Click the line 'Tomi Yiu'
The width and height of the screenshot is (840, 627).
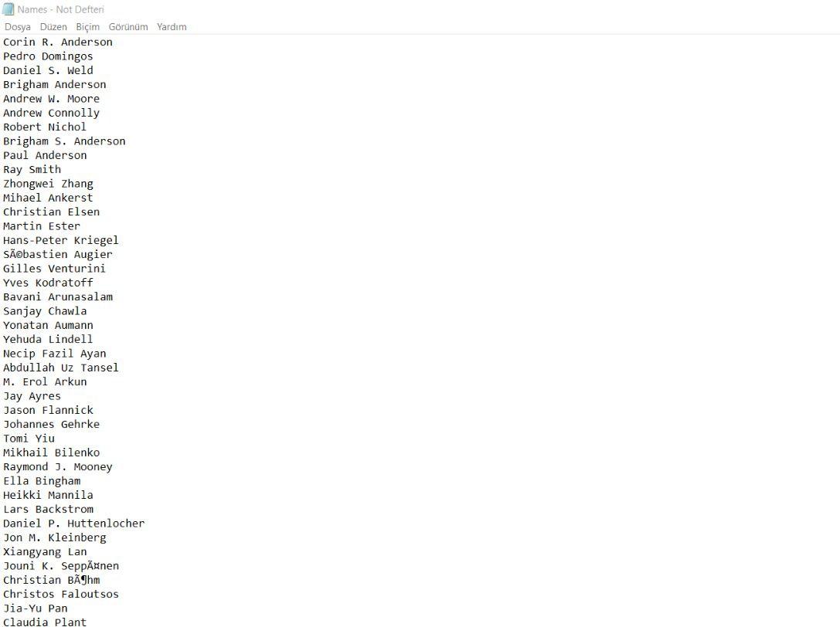(29, 439)
